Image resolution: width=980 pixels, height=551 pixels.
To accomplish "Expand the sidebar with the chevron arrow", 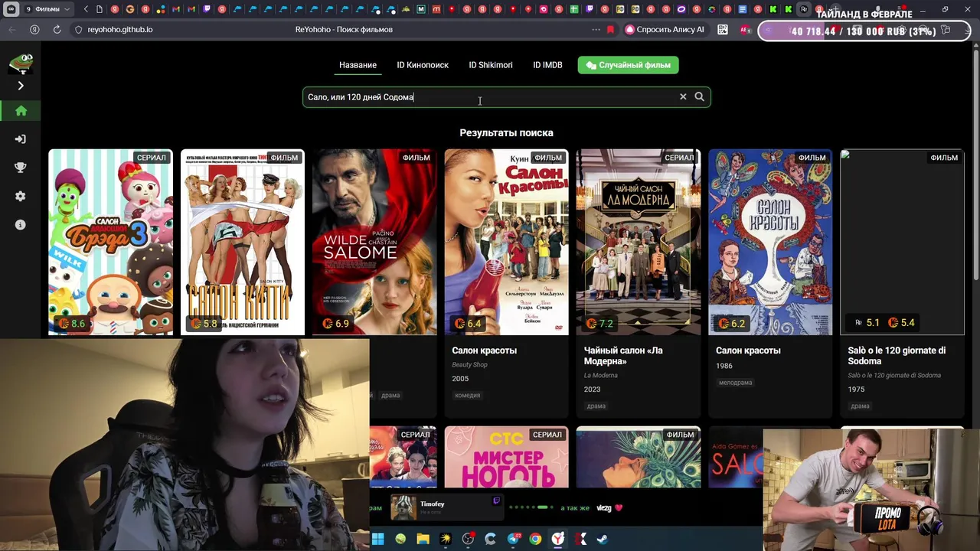I will 21,86.
